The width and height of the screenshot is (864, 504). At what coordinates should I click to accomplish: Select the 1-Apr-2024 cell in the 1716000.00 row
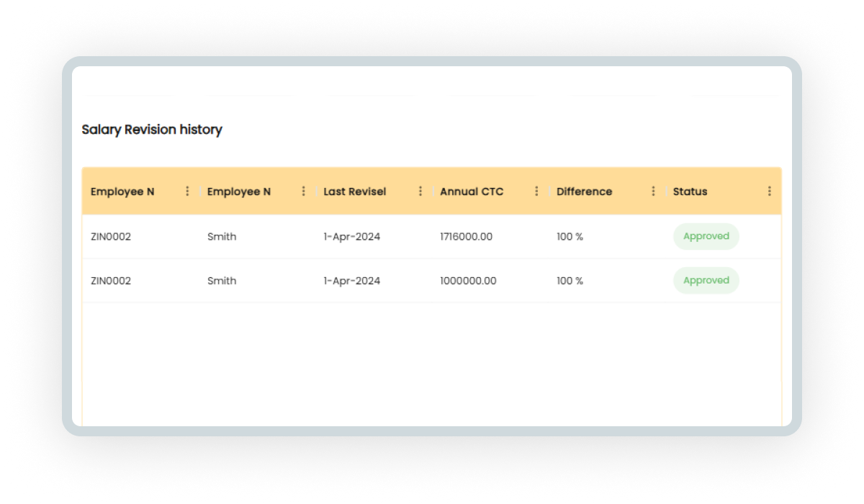click(x=351, y=237)
